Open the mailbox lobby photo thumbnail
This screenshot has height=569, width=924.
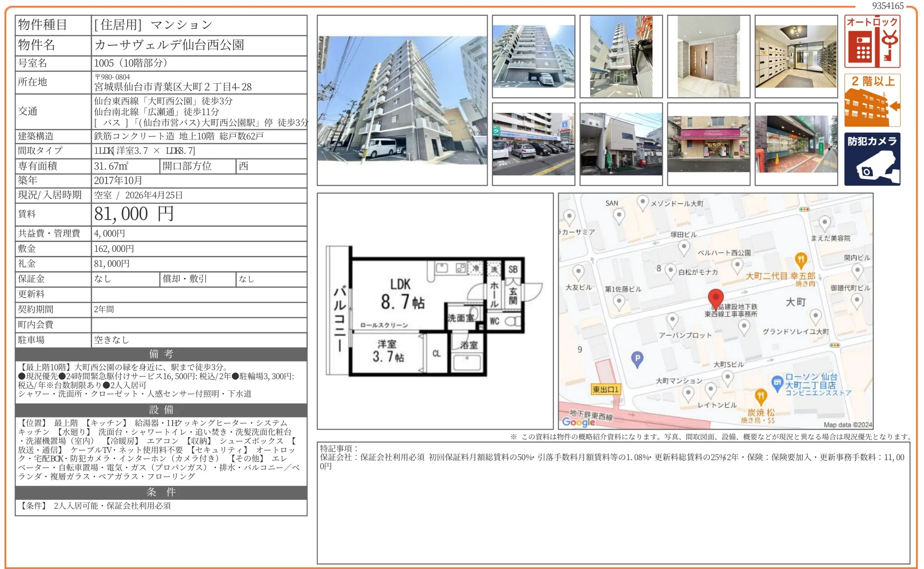[796, 57]
